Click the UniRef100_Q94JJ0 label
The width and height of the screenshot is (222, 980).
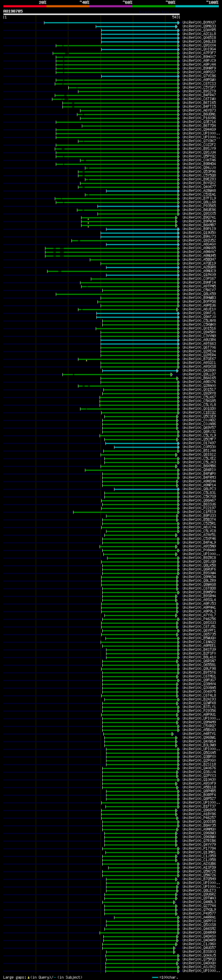[x=199, y=168]
